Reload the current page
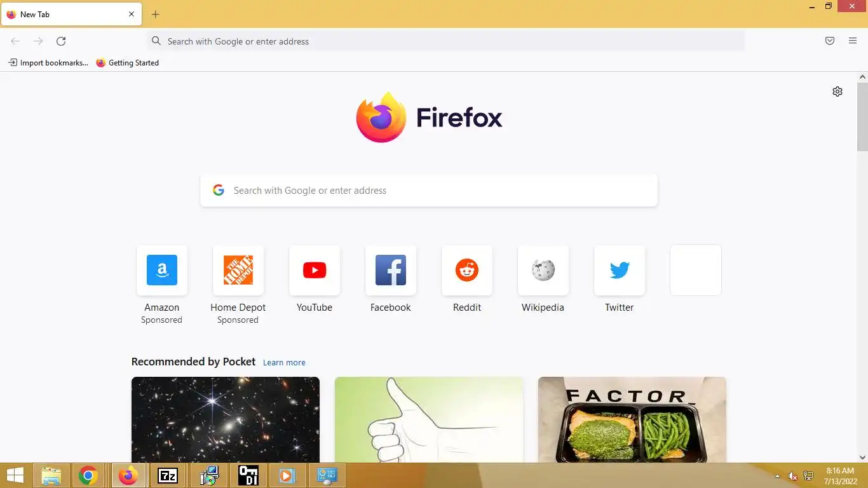The height and width of the screenshot is (488, 868). (61, 41)
